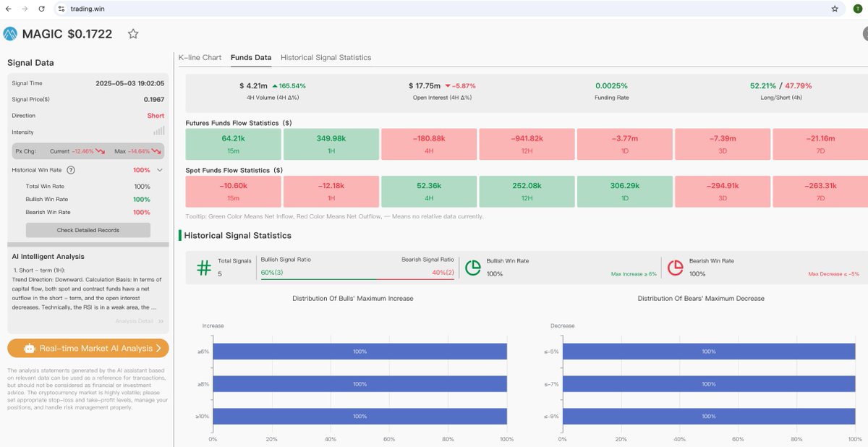Click the ≤-7% bears decrease bar
Viewport: 868px width, 447px height.
(710, 384)
